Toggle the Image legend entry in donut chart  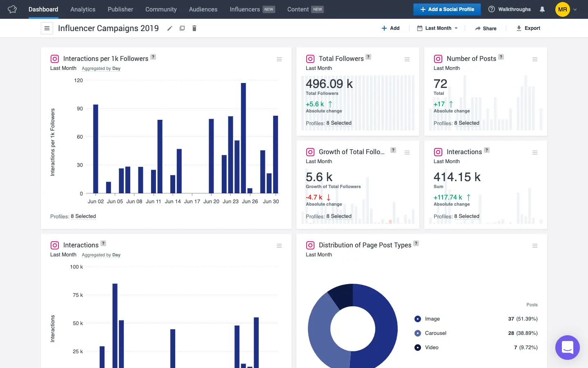pos(432,319)
